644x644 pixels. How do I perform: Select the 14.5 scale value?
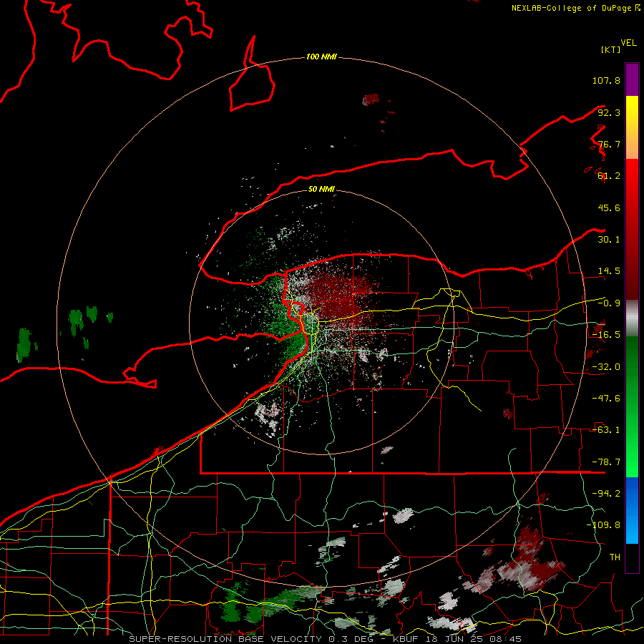(x=609, y=271)
